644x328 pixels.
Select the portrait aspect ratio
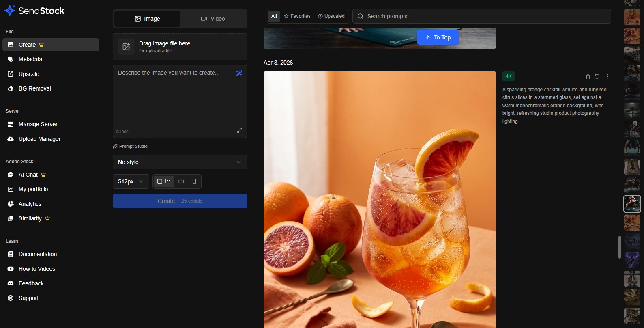tap(194, 181)
